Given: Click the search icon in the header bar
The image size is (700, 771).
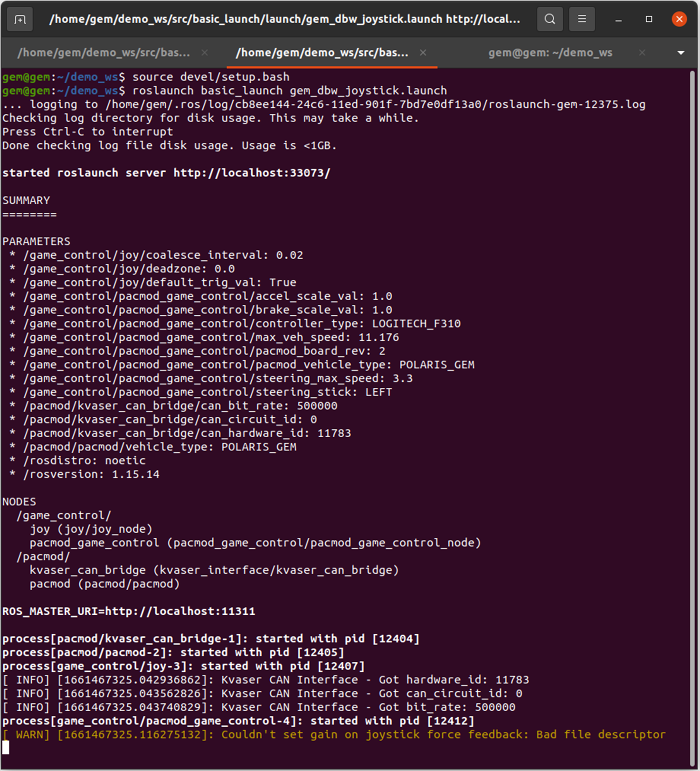Looking at the screenshot, I should 549,19.
